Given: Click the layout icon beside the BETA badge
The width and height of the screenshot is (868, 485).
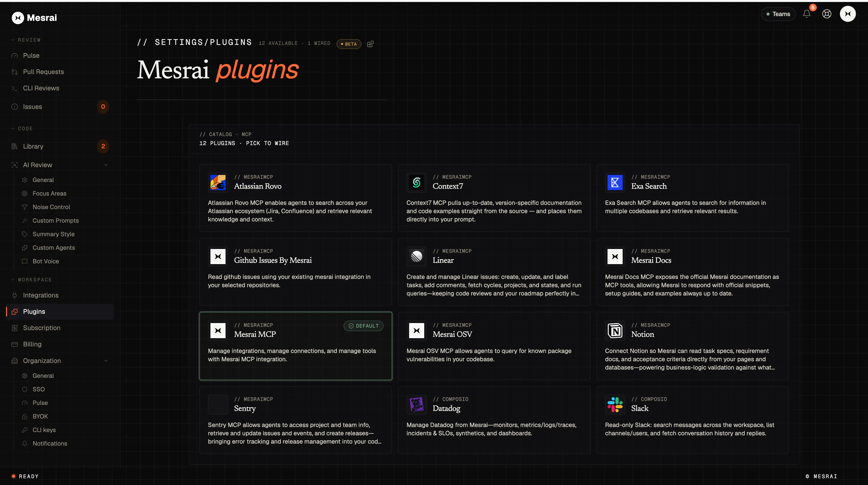Looking at the screenshot, I should tap(370, 44).
